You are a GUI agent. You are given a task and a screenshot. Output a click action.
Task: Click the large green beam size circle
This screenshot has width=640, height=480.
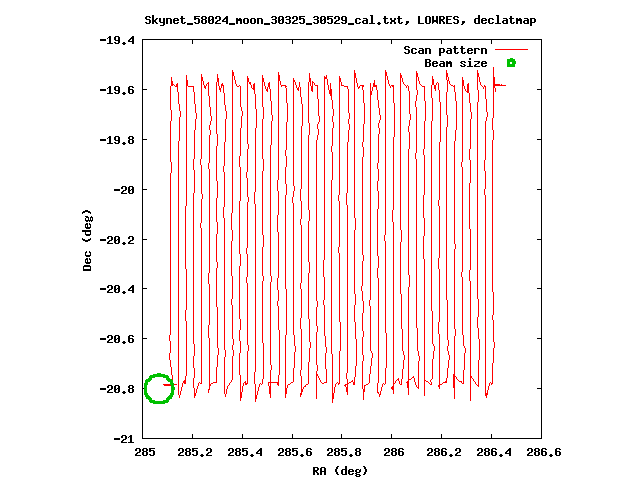159,389
